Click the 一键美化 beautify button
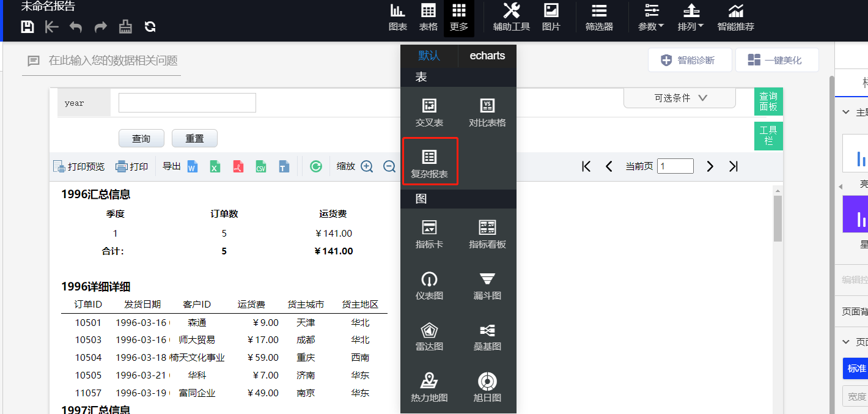Image resolution: width=868 pixels, height=414 pixels. pyautogui.click(x=777, y=59)
